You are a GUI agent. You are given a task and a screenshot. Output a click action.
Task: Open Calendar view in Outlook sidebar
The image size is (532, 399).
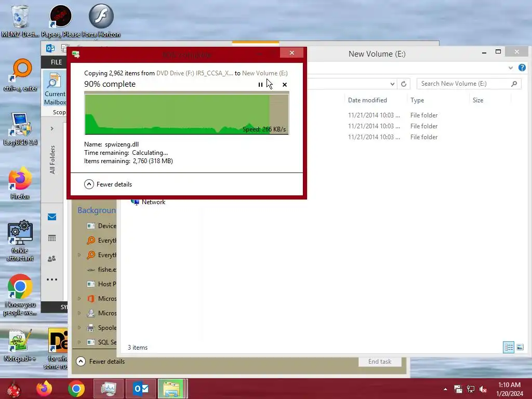coord(52,238)
